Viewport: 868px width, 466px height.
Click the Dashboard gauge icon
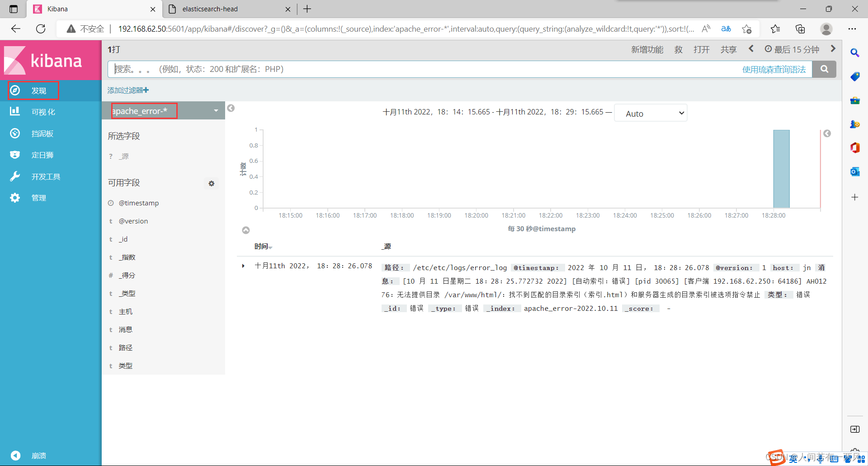click(15, 133)
